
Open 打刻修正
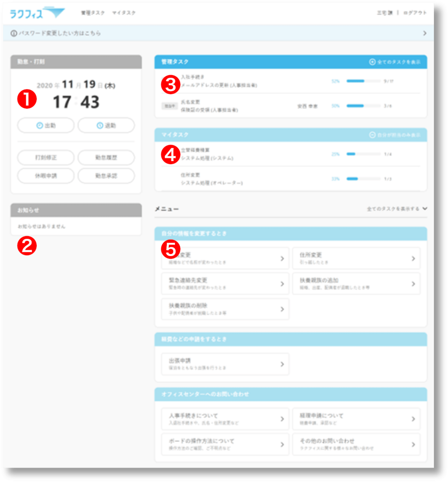[46, 158]
